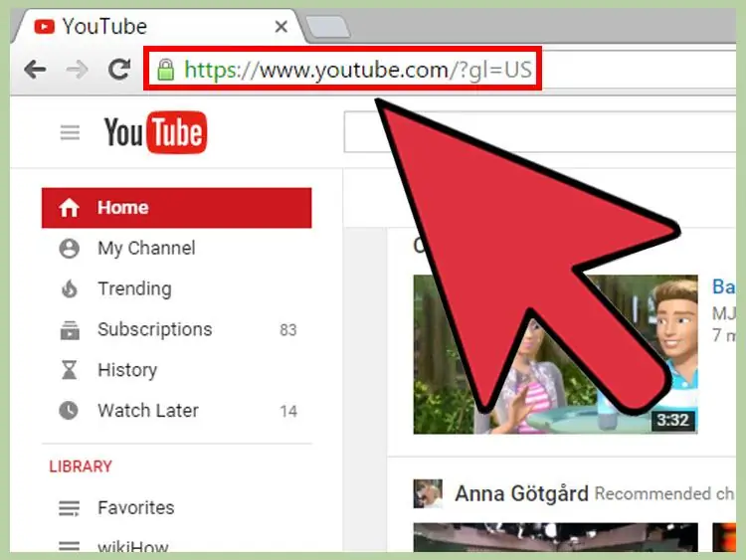The image size is (746, 560).
Task: Click Anna Götgård channel avatar
Action: pyautogui.click(x=428, y=493)
